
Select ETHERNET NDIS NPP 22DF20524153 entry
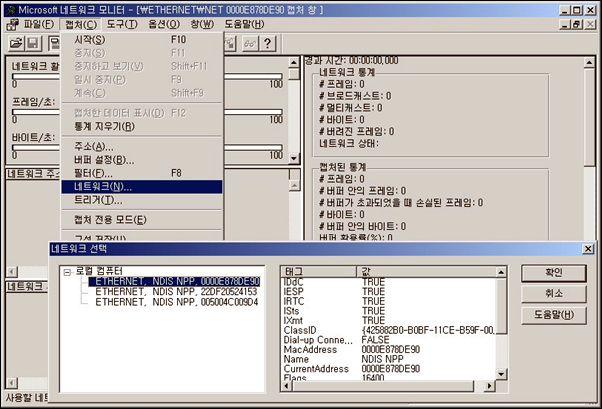176,292
